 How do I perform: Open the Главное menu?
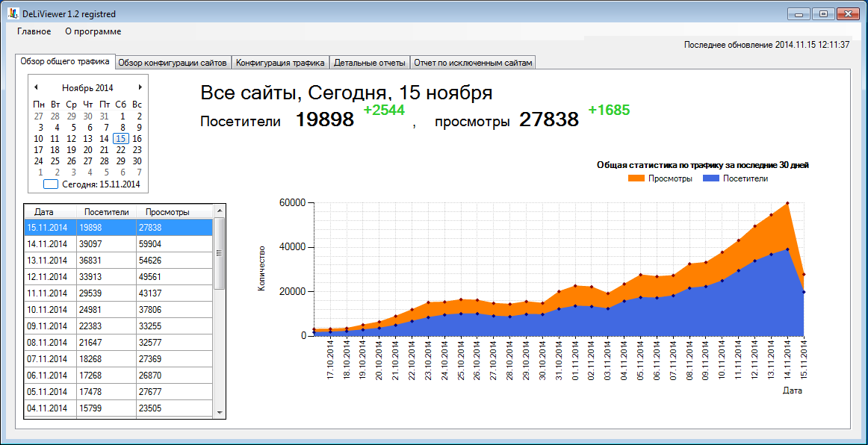click(x=34, y=31)
